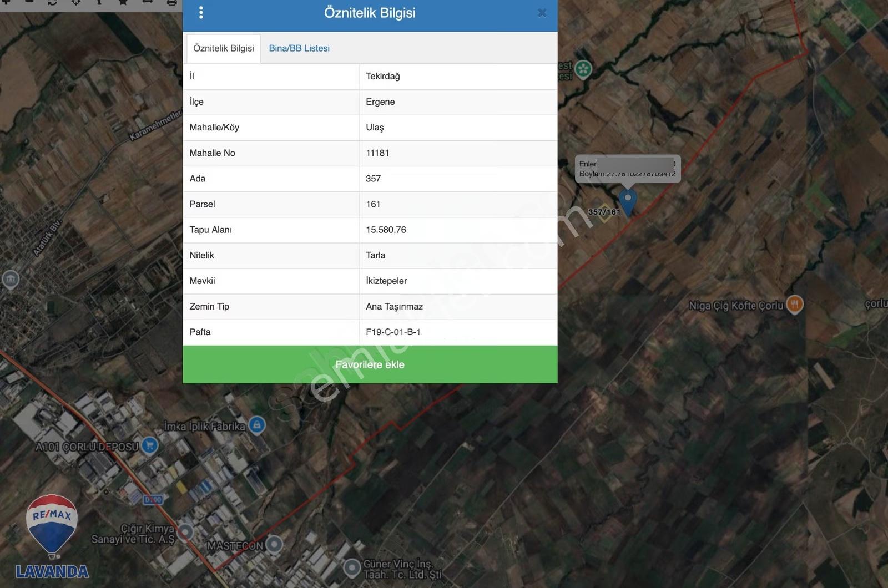Click the favorites star toolbar icon
888x588 pixels.
[x=123, y=3]
